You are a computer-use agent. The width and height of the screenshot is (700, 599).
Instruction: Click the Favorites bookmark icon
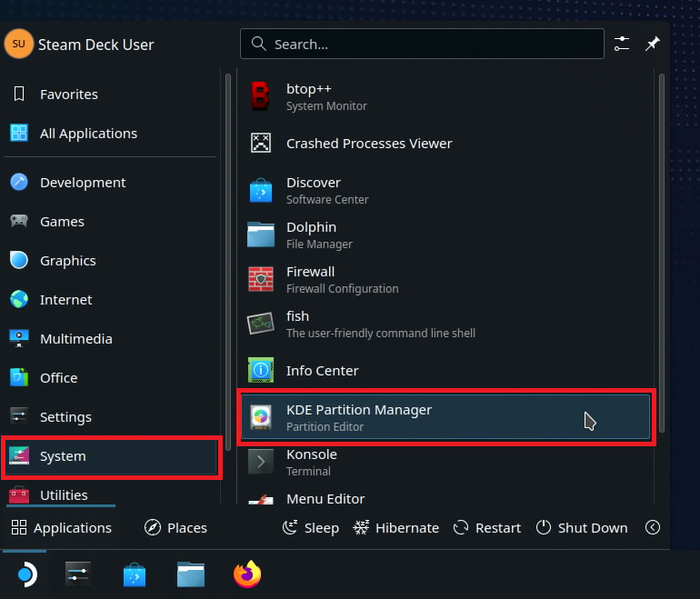19,94
